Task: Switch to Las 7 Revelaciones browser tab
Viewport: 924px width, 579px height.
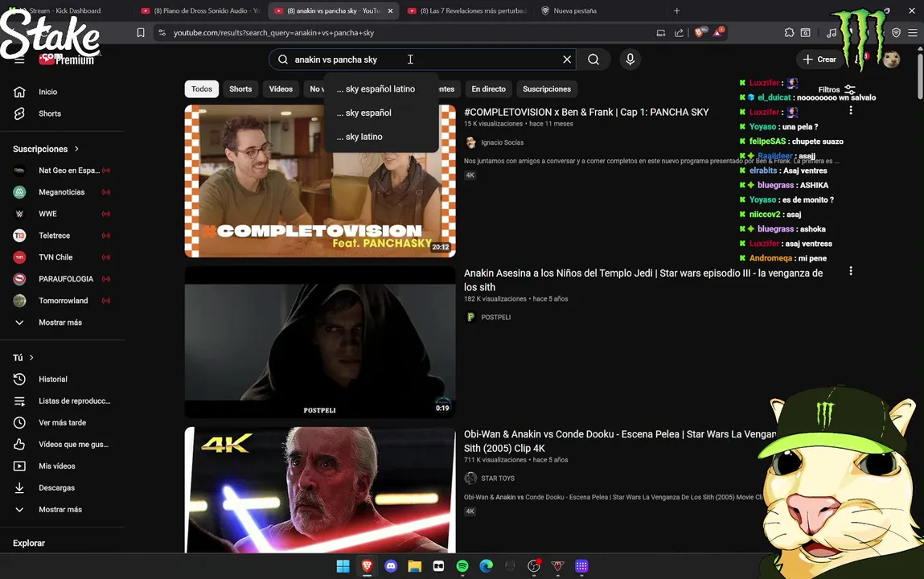Action: [467, 10]
